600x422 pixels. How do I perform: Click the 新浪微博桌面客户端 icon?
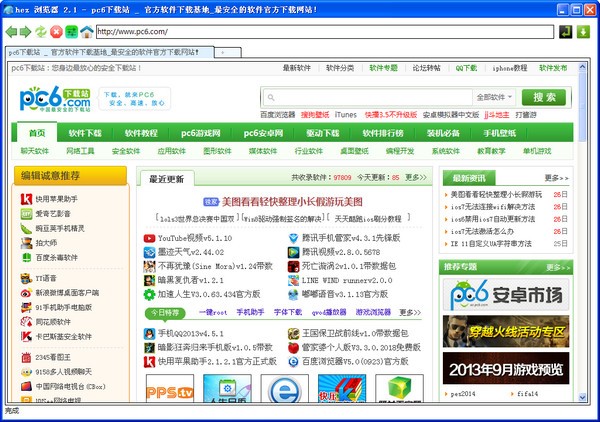(x=26, y=293)
